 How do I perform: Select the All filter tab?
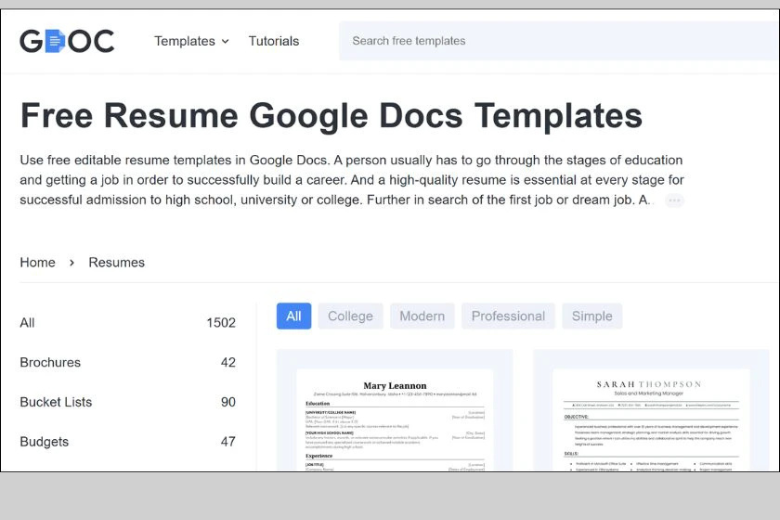pyautogui.click(x=294, y=316)
